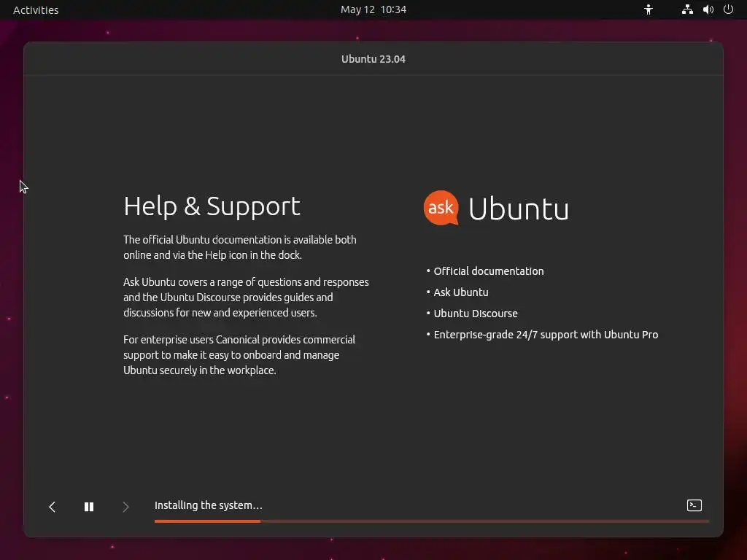This screenshot has width=747, height=560.
Task: Click the large Ubuntu wordmark text
Action: (x=519, y=209)
